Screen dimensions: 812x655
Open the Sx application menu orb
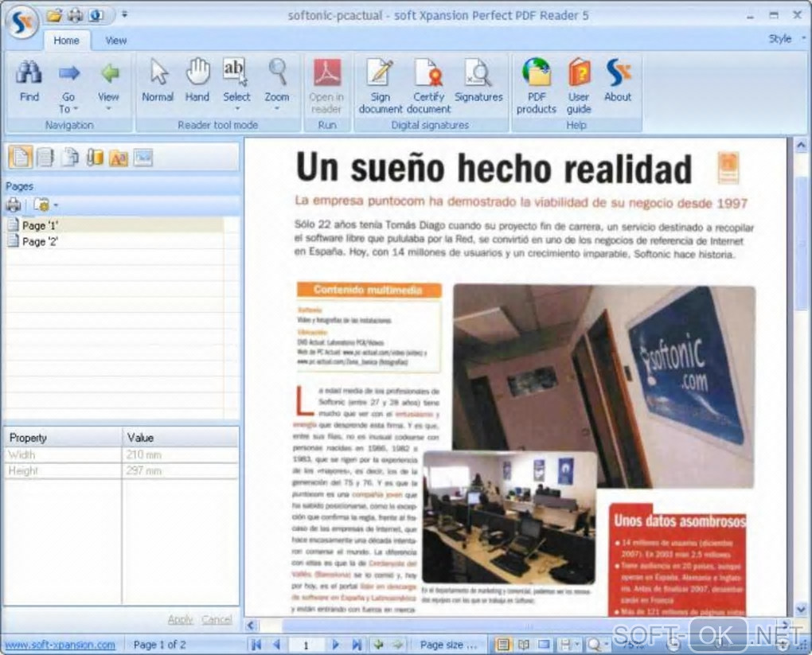tap(21, 22)
